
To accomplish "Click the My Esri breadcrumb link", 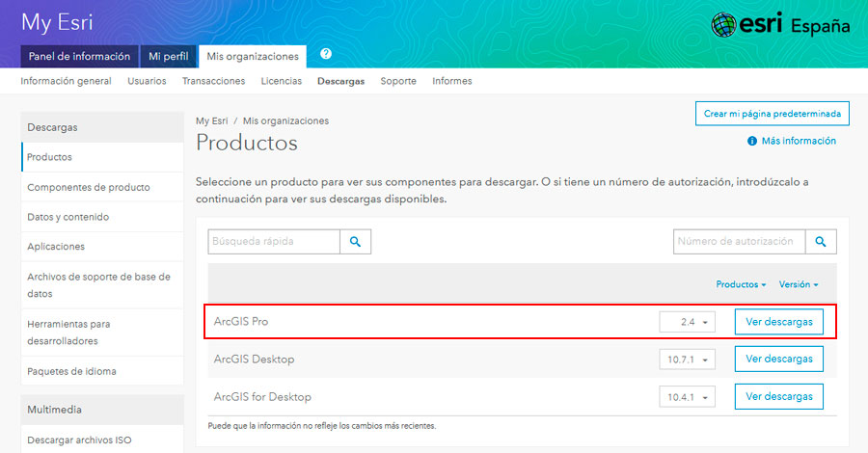I will click(211, 120).
